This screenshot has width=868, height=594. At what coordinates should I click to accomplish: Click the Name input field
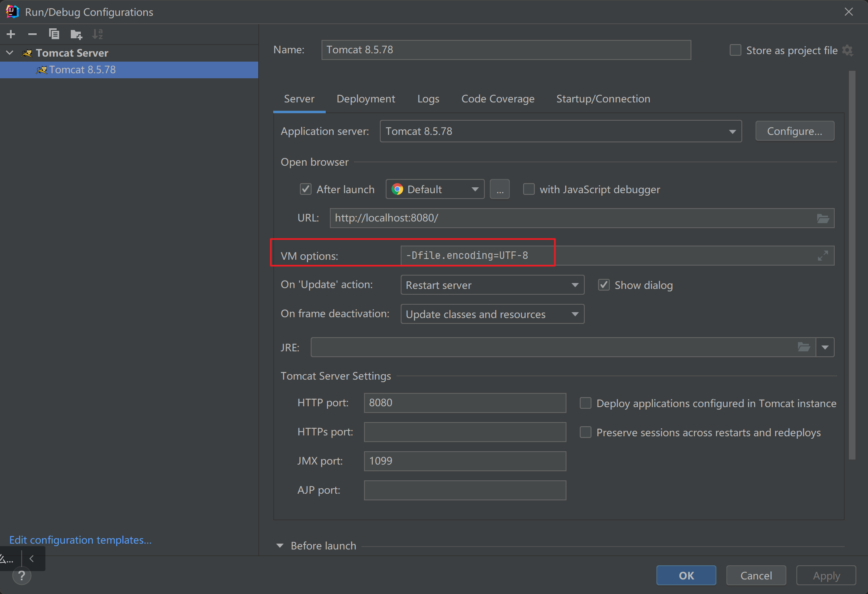[x=506, y=50]
